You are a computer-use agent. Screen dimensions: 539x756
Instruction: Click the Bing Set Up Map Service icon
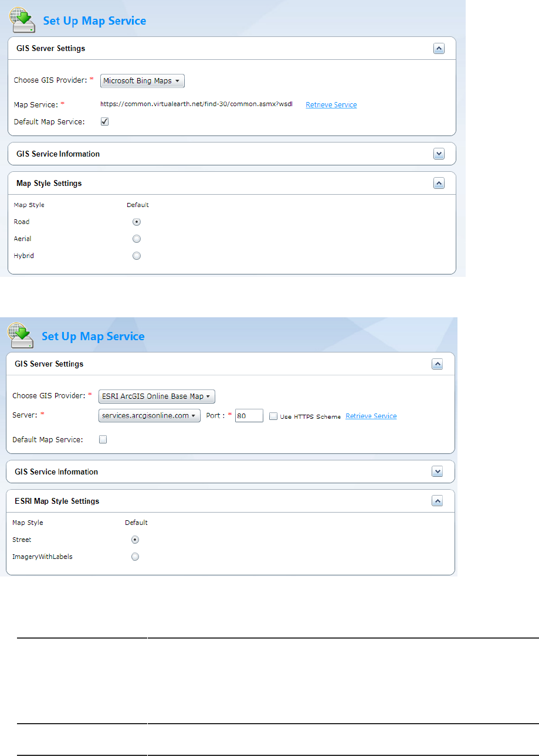[x=22, y=21]
